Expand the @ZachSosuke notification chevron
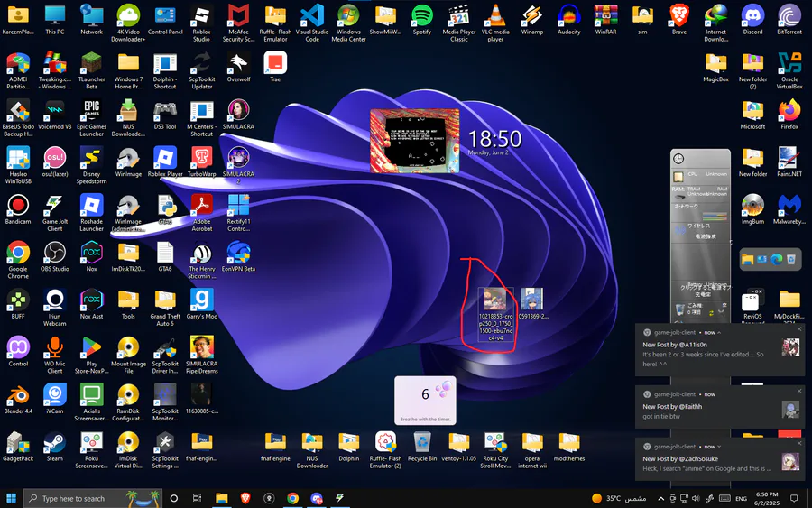 tap(719, 447)
